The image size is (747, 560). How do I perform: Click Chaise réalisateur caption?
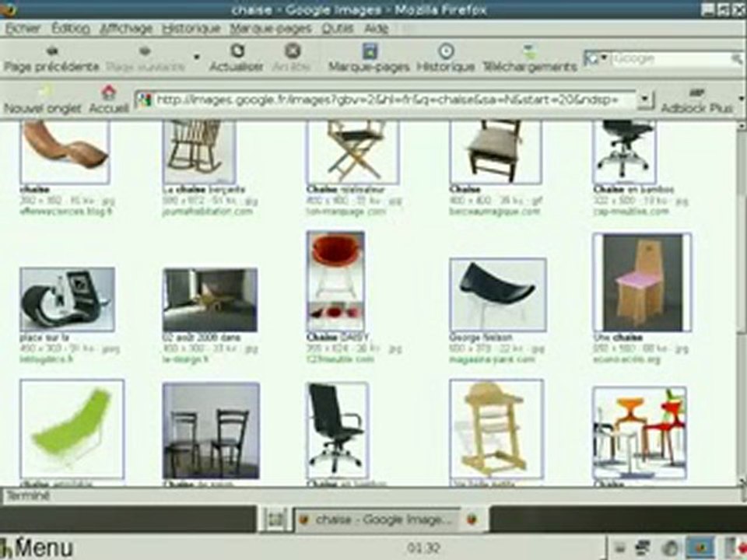tap(345, 190)
